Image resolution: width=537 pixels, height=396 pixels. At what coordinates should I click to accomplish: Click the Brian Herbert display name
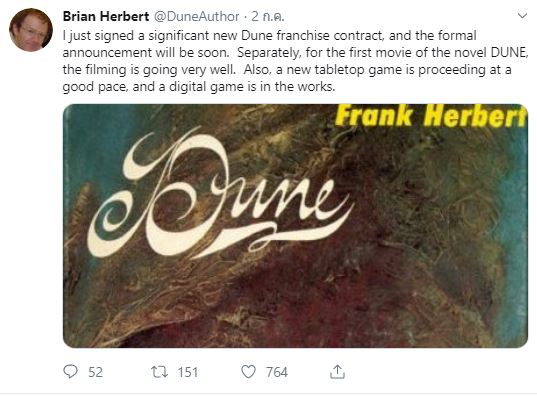coord(106,16)
